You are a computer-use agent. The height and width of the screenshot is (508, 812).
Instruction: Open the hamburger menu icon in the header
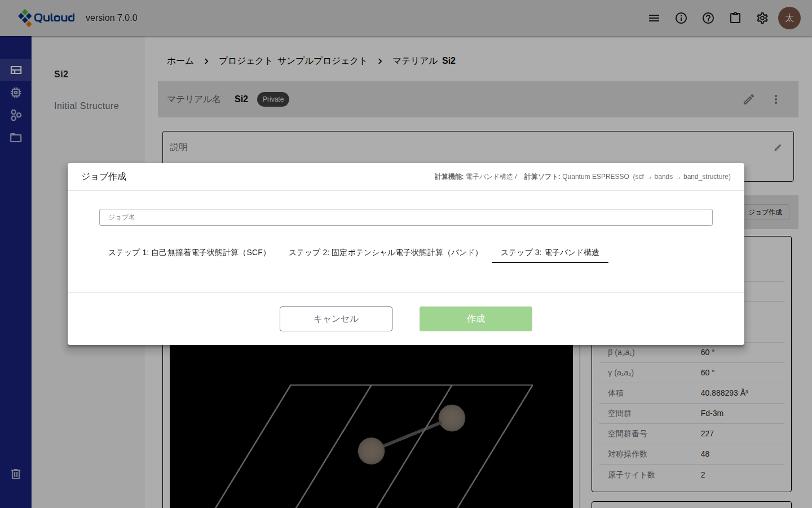[x=654, y=18]
